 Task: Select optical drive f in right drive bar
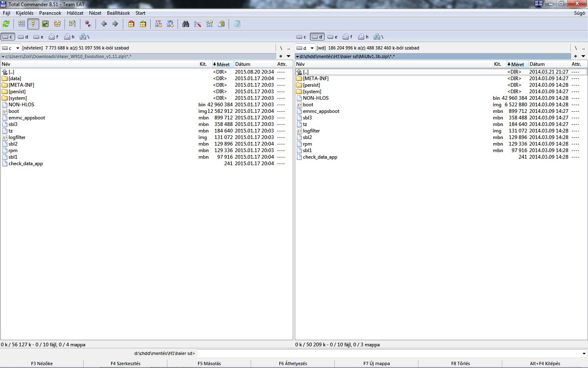pyautogui.click(x=348, y=37)
